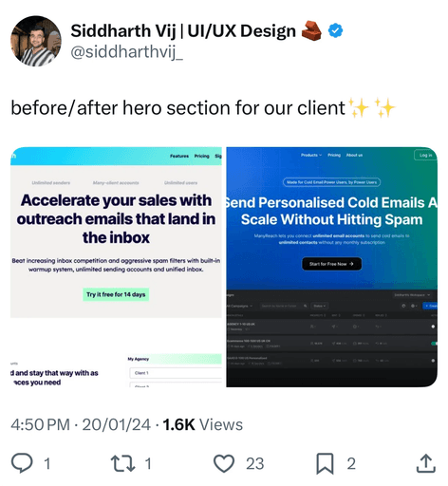
Task: Open the @siddharthvij_ handle link
Action: [126, 52]
